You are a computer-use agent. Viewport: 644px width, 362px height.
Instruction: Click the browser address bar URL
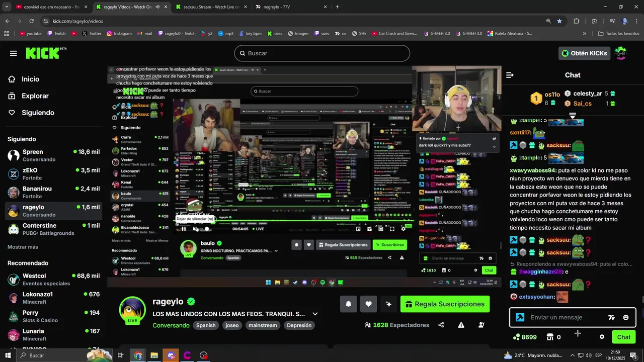[x=78, y=21]
